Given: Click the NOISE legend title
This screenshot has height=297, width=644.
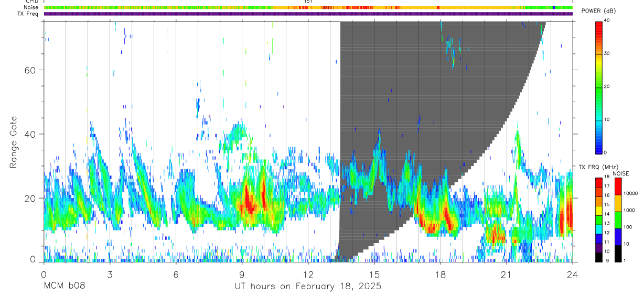Looking at the screenshot, I should click(x=621, y=173).
